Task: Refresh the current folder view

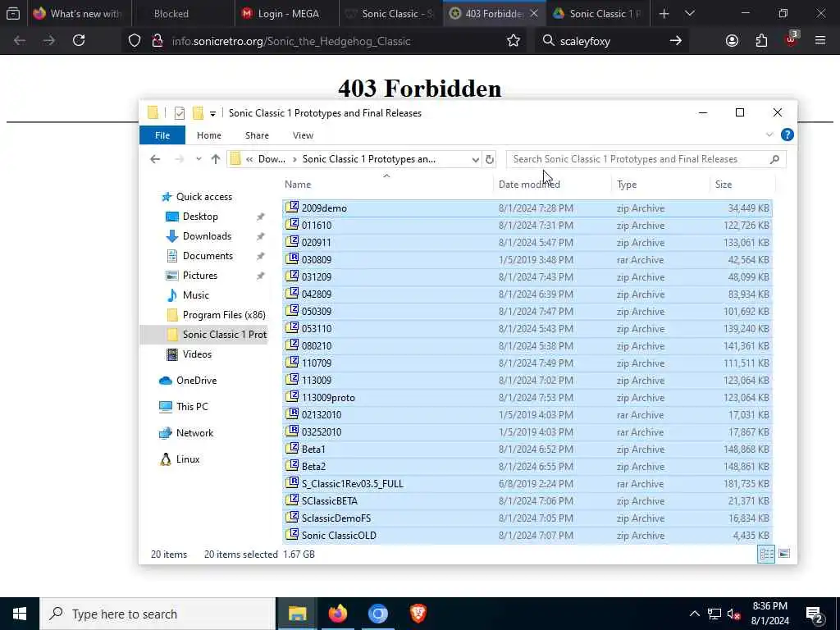Action: [x=489, y=159]
